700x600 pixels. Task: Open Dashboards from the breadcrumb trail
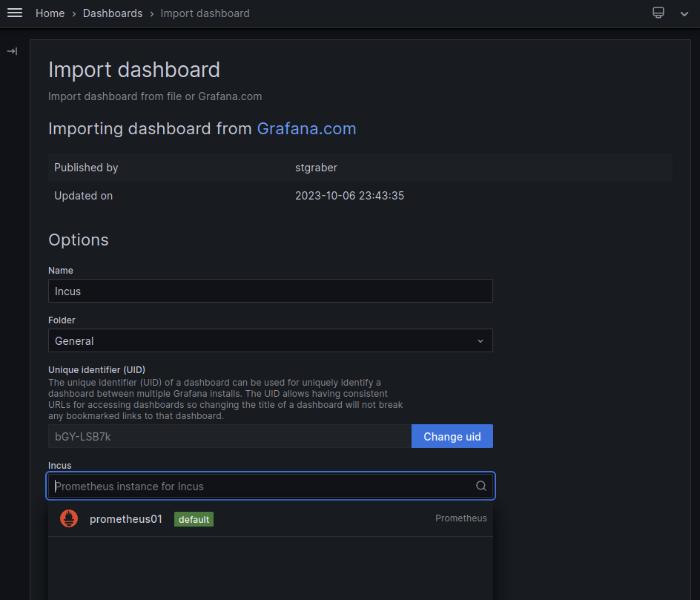(x=112, y=13)
